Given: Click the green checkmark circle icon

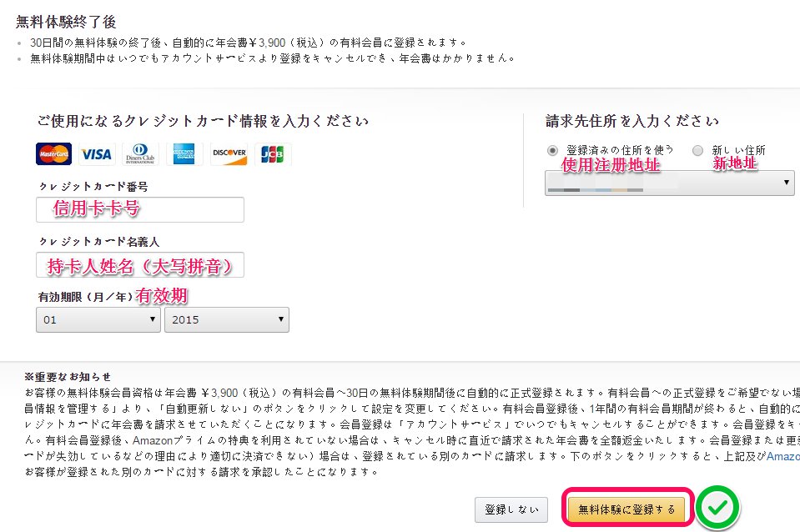Looking at the screenshot, I should 717,508.
